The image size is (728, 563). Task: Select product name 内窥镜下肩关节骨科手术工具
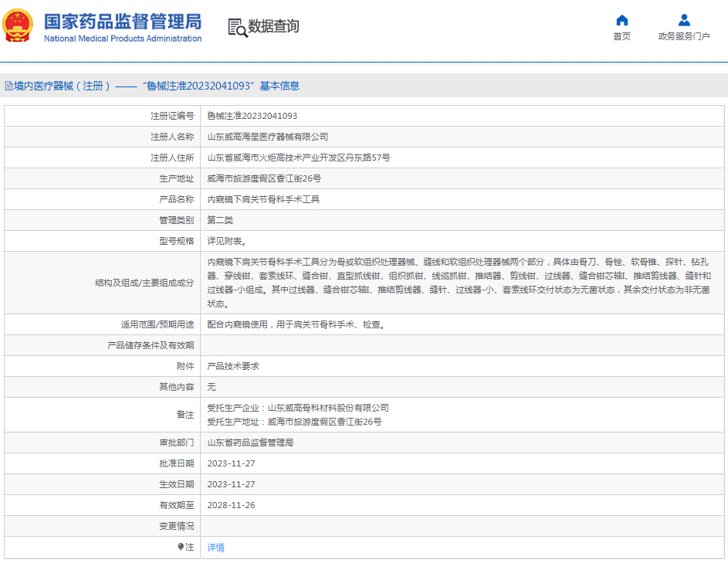point(263,199)
